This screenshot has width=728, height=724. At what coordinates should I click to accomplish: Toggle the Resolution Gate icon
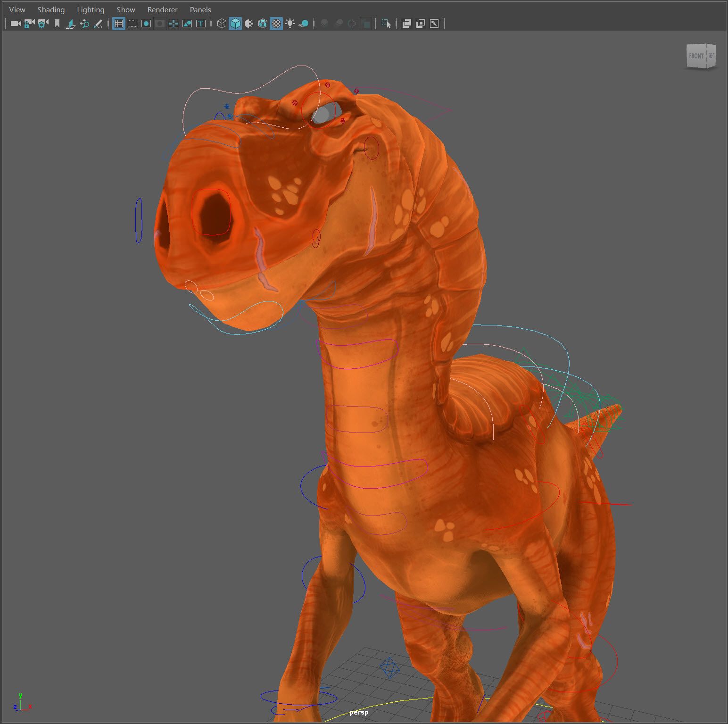pos(146,24)
